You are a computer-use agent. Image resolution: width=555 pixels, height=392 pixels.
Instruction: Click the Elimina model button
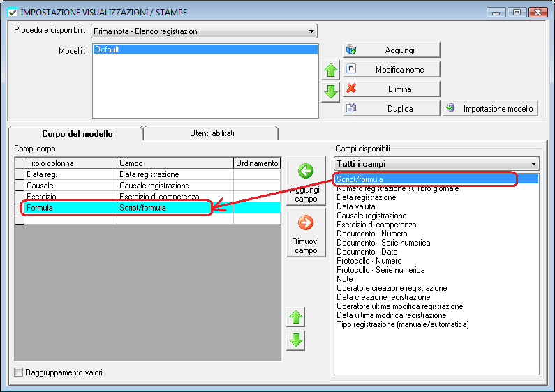(x=392, y=89)
